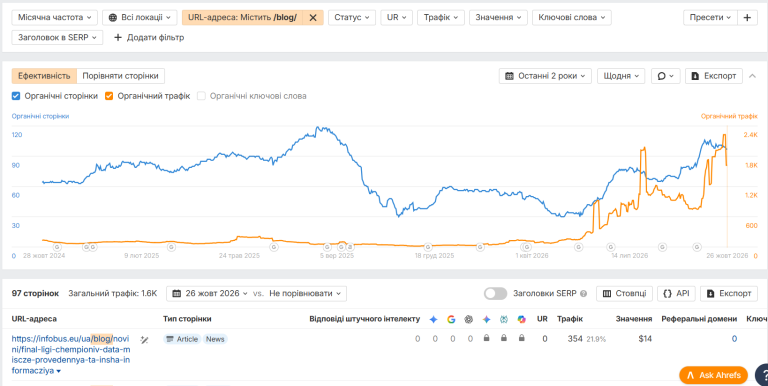Click the magic wand icon beside the infobus URL
Image resolution: width=768 pixels, height=386 pixels.
(144, 339)
